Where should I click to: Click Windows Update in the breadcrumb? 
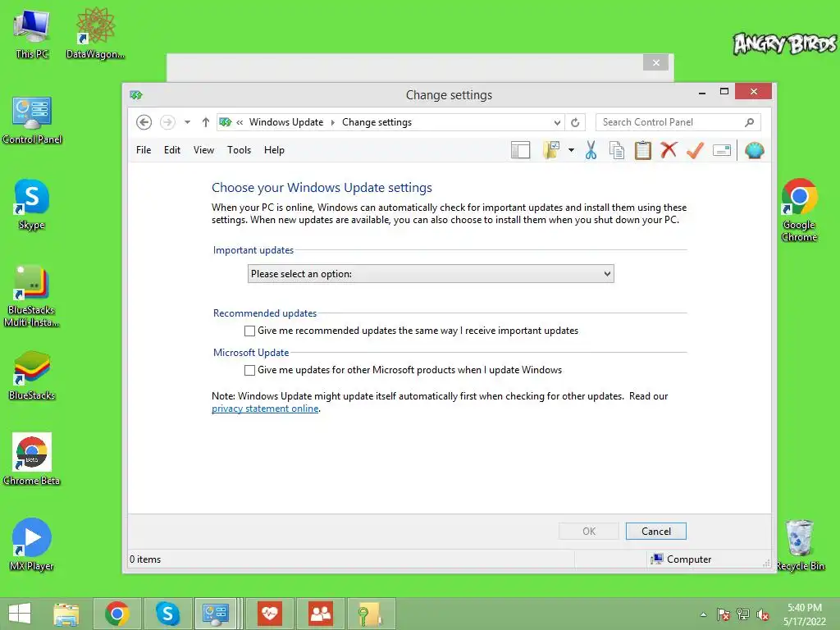(x=286, y=123)
